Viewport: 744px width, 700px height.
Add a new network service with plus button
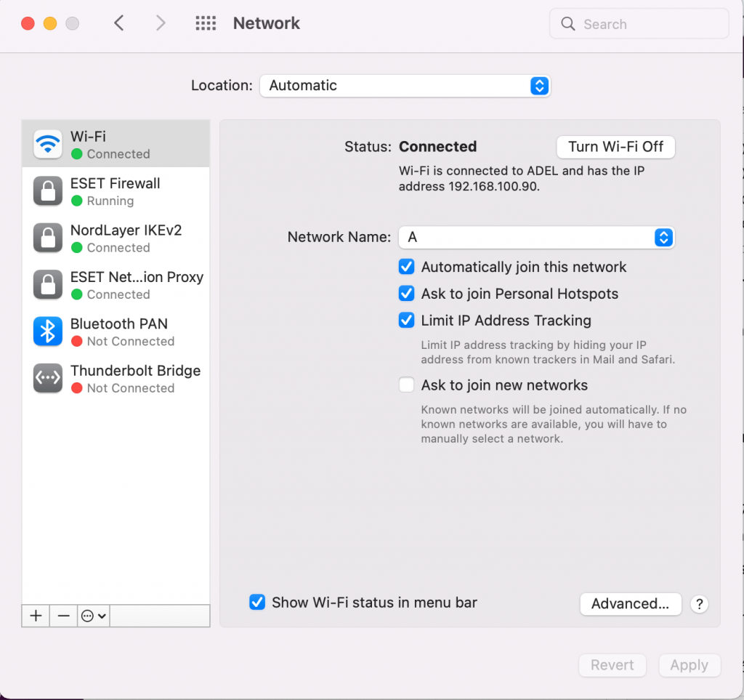click(35, 616)
